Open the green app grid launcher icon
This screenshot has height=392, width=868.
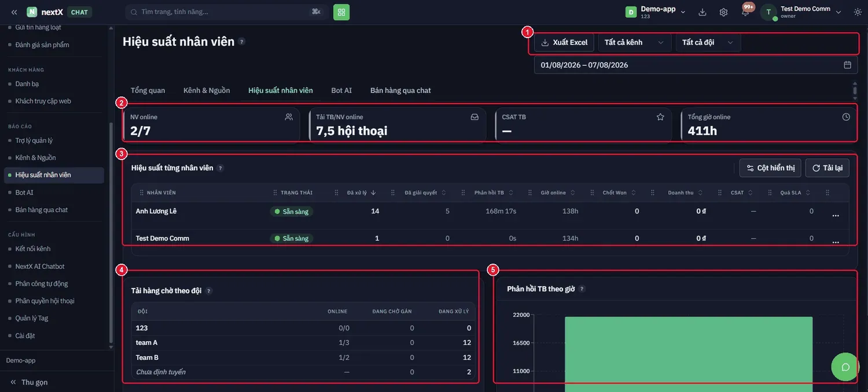click(341, 12)
